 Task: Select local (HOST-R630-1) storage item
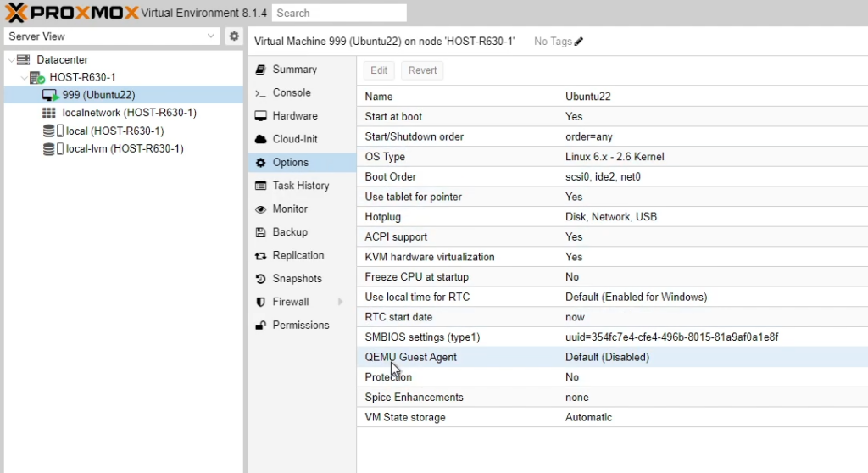point(124,131)
